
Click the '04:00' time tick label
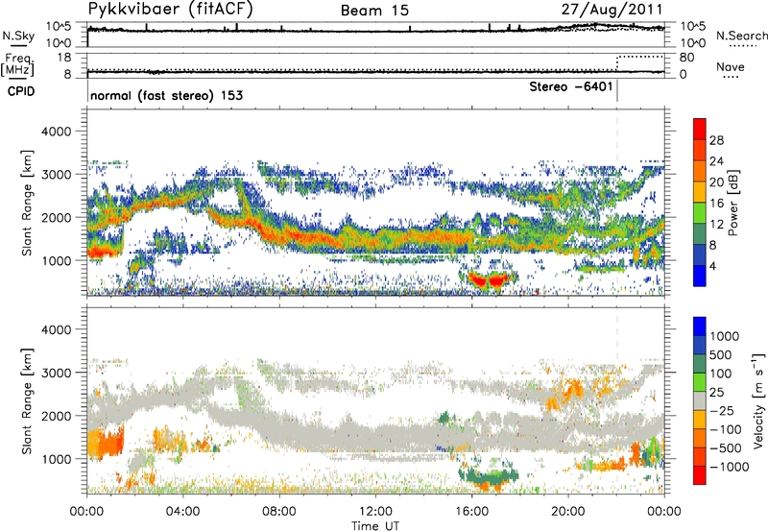(182, 512)
